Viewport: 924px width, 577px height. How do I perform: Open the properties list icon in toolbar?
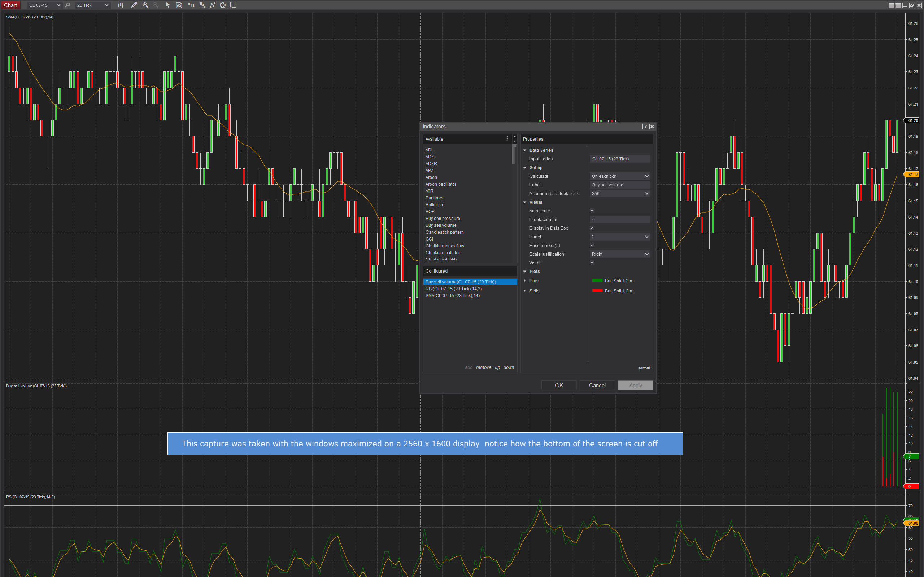tap(233, 5)
